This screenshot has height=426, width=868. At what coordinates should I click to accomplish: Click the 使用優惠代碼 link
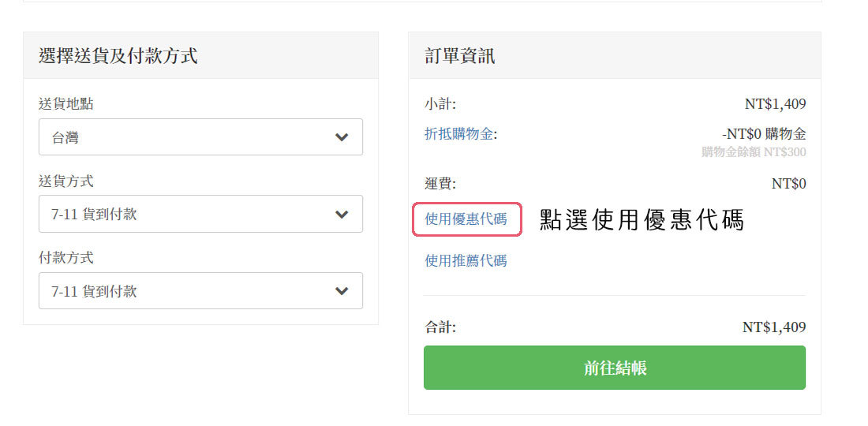(x=466, y=219)
